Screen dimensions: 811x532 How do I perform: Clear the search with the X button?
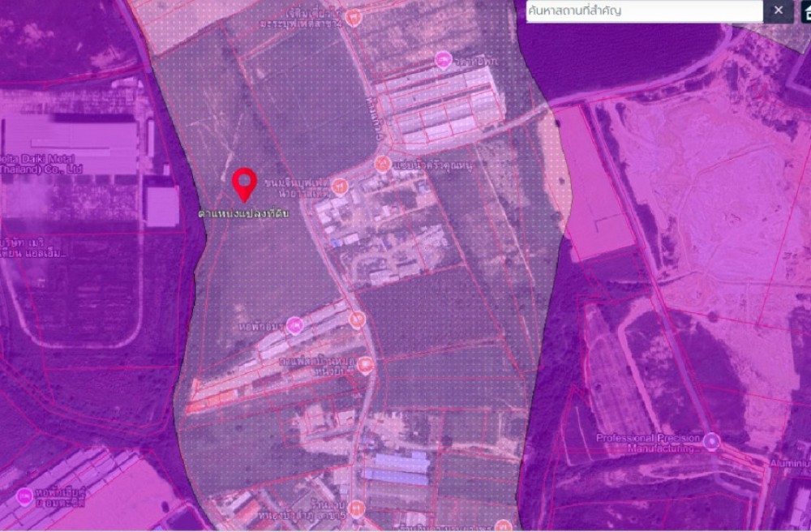pyautogui.click(x=778, y=11)
